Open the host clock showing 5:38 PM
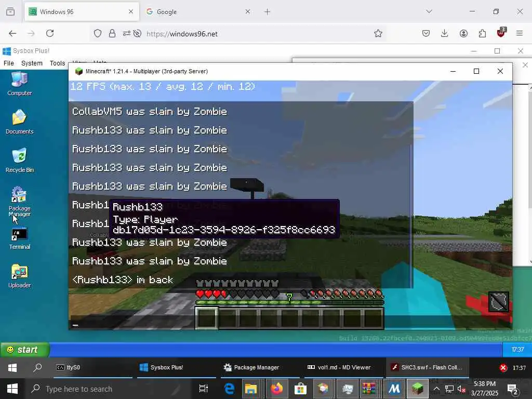 (x=485, y=389)
